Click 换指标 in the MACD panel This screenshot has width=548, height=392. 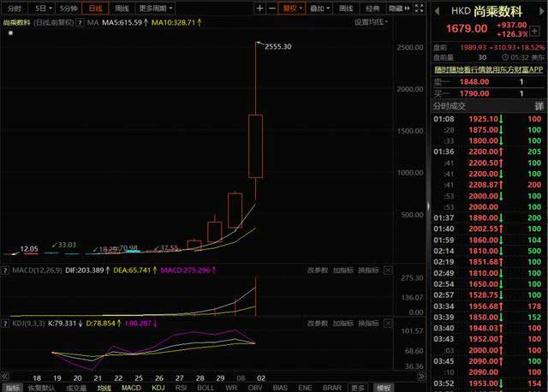(x=368, y=270)
